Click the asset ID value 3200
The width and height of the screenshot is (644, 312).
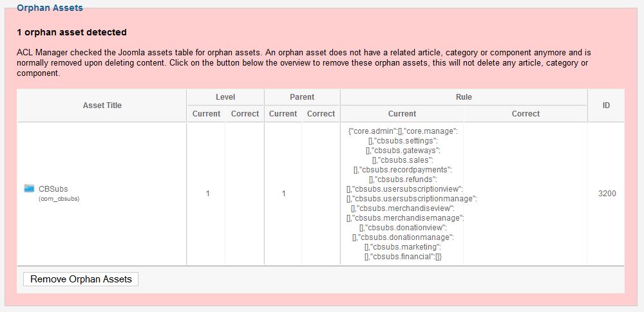coord(607,194)
